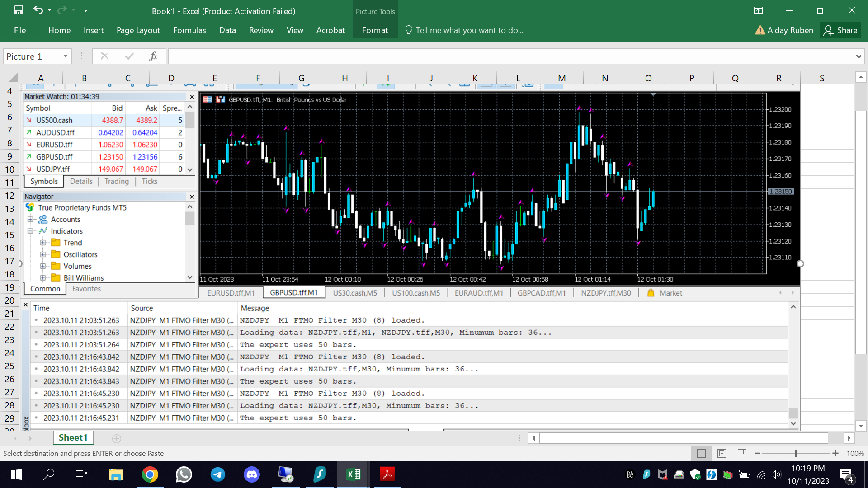Click the zoom slider handle
Image resolution: width=868 pixels, height=488 pixels.
click(796, 453)
